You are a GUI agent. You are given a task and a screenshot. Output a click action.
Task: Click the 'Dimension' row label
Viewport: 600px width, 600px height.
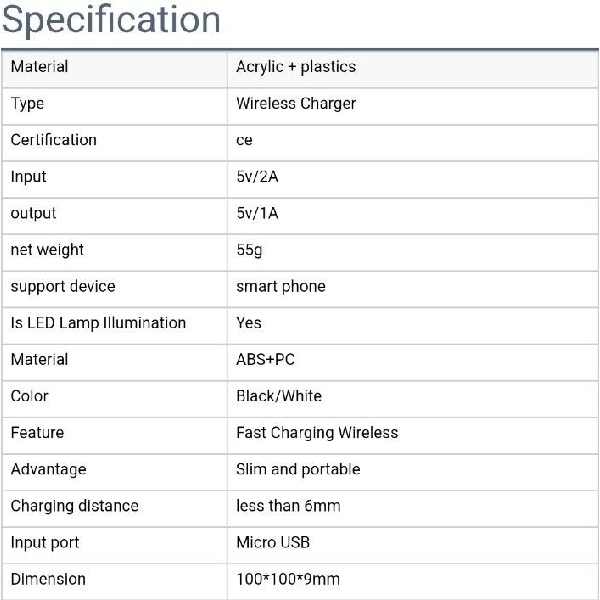pyautogui.click(x=48, y=579)
